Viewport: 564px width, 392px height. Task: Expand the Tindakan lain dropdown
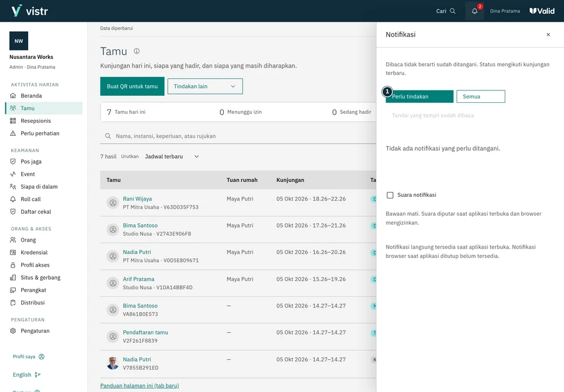click(205, 86)
